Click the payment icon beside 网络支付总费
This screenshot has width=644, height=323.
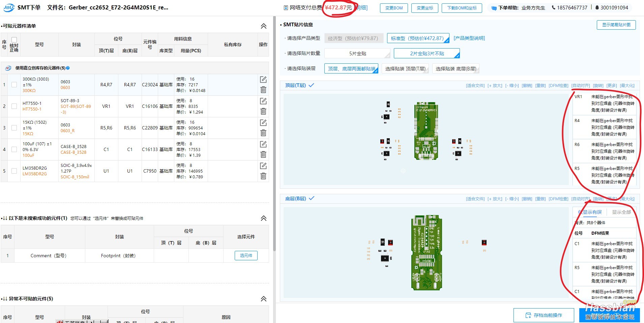point(286,8)
